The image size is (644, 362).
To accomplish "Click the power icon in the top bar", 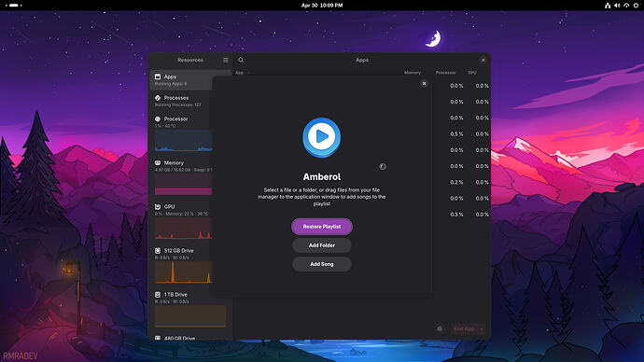I will pyautogui.click(x=636, y=6).
